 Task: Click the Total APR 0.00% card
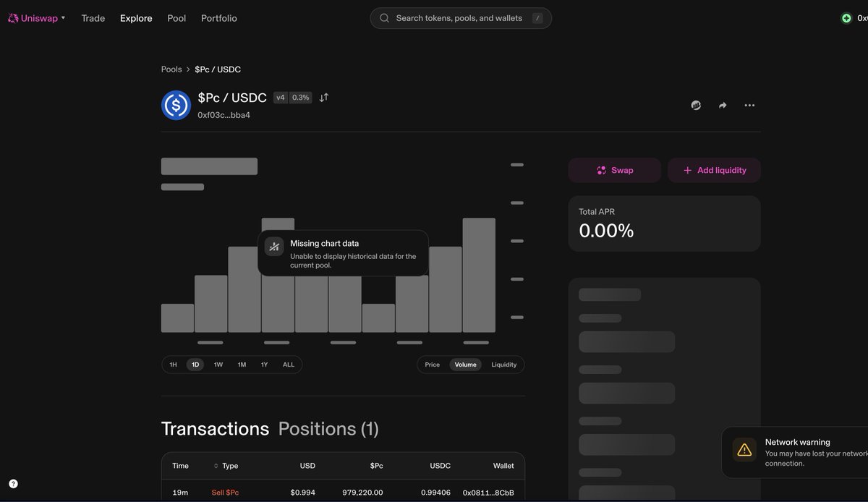[x=664, y=224]
